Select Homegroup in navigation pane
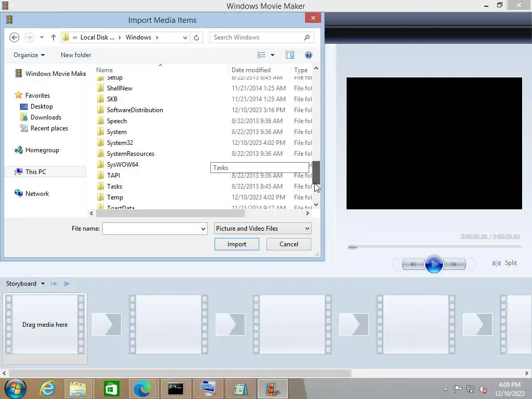Viewport: 532px width, 399px height. pyautogui.click(x=37, y=150)
